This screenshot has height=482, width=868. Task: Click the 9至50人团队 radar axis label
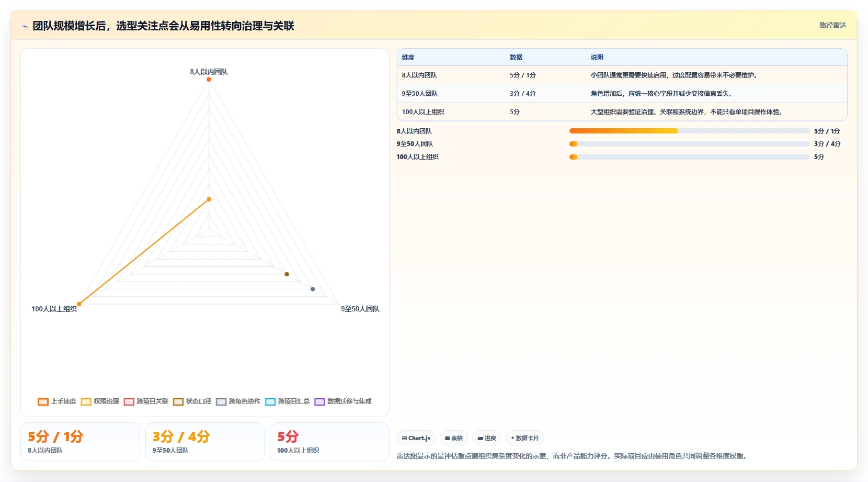tap(360, 309)
